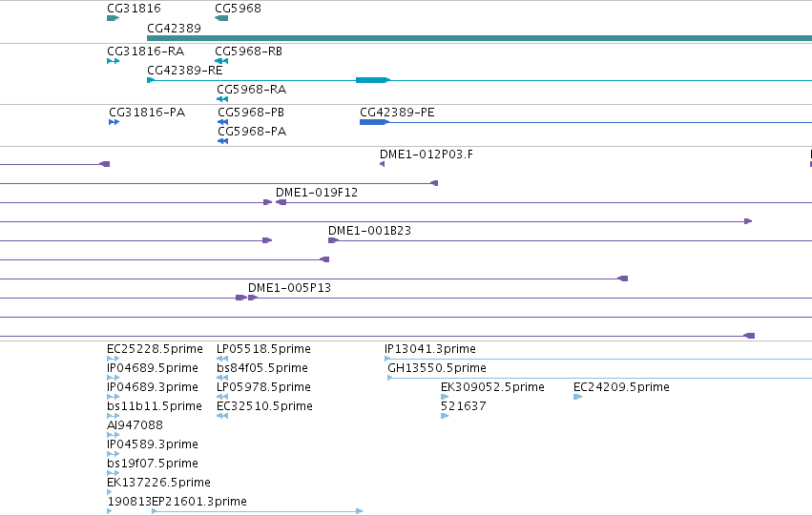
Task: Click IP13041.3prime EST label
Action: click(x=429, y=348)
